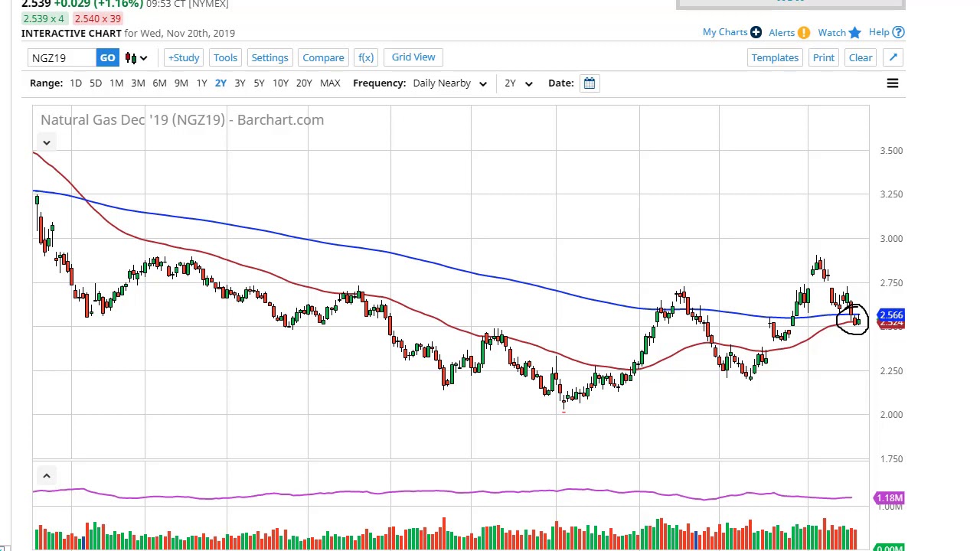
Task: Click the Watch star icon
Action: coord(854,32)
